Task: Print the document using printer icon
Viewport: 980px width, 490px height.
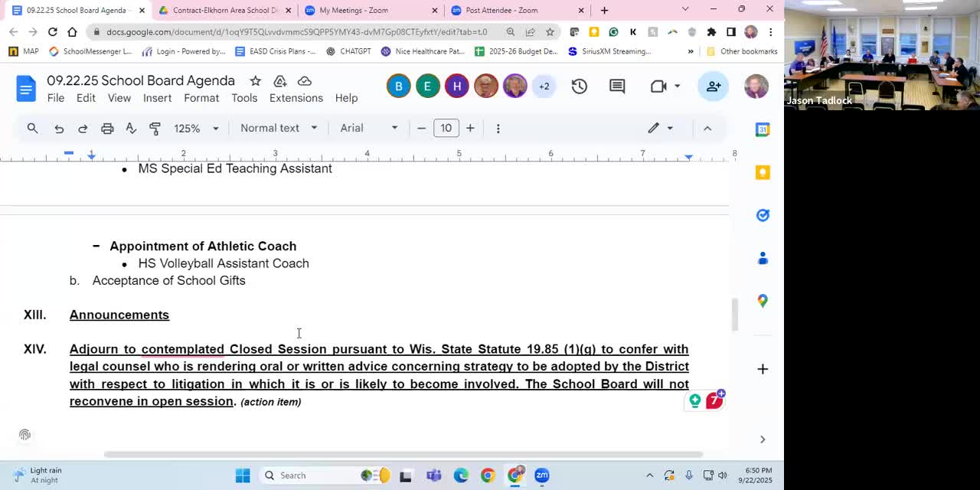Action: (107, 128)
